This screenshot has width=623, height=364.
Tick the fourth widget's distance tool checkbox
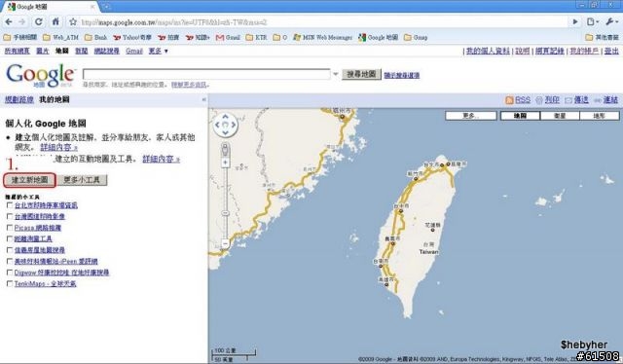point(10,238)
